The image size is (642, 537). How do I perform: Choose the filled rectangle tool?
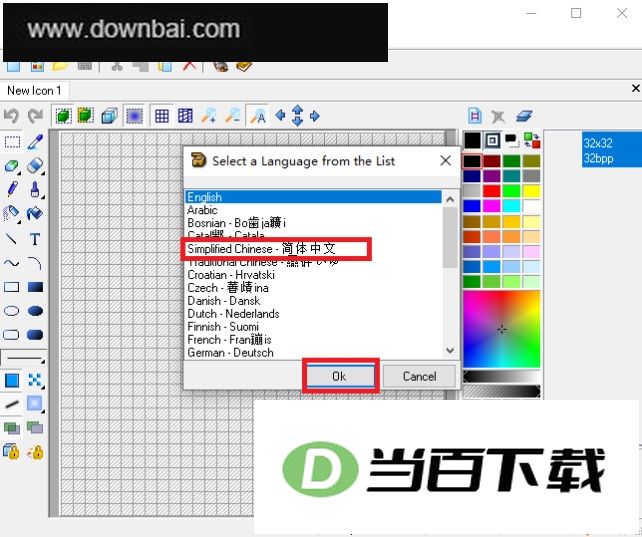(x=35, y=287)
